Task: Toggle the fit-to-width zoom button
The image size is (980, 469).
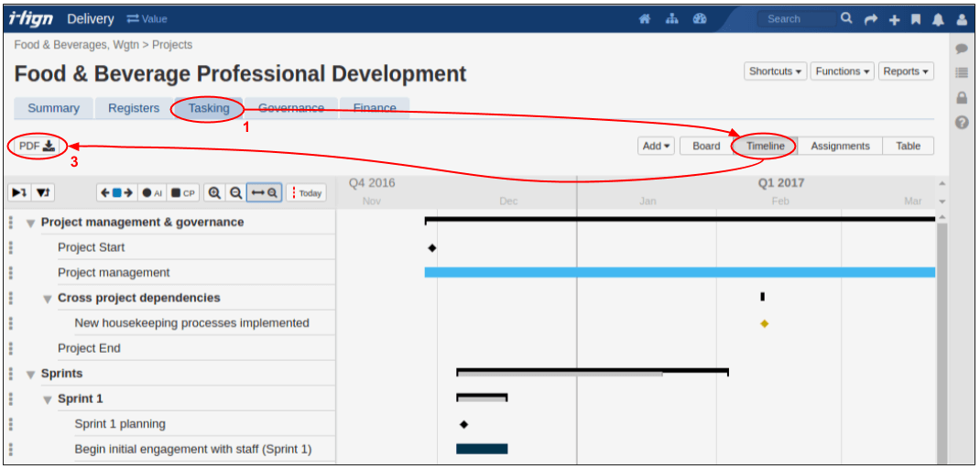Action: [265, 193]
